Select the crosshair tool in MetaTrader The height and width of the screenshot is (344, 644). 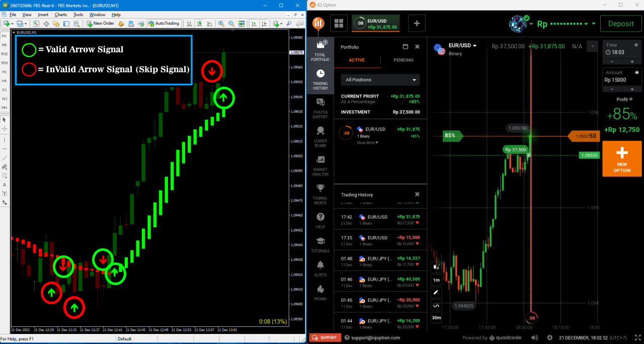tap(5, 129)
